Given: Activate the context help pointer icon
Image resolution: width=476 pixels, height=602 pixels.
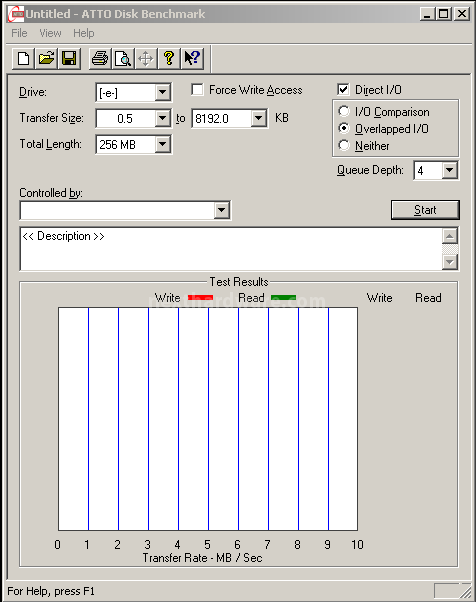Looking at the screenshot, I should click(x=192, y=59).
